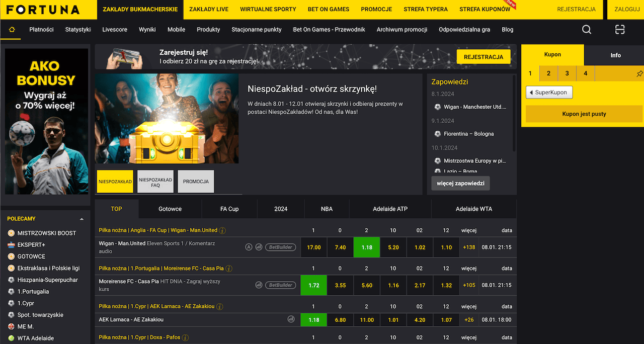
Task: Click the ZALOGUJ login button
Action: coord(627,10)
